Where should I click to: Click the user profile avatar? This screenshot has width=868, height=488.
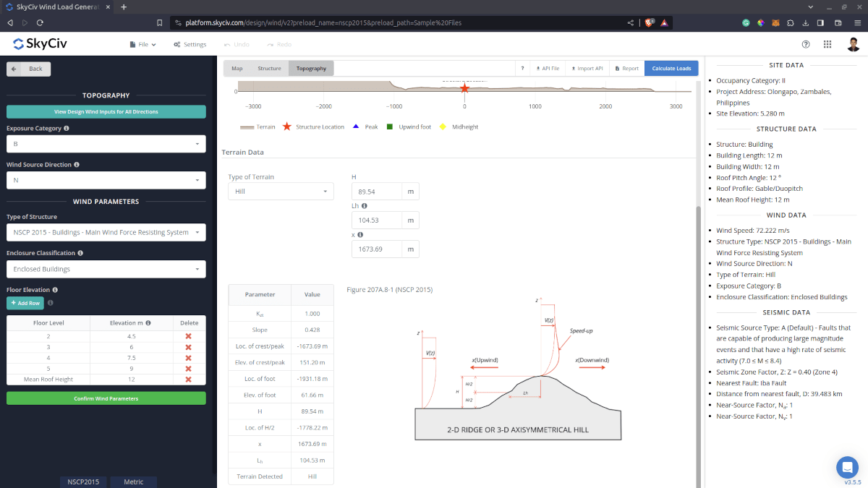[853, 44]
